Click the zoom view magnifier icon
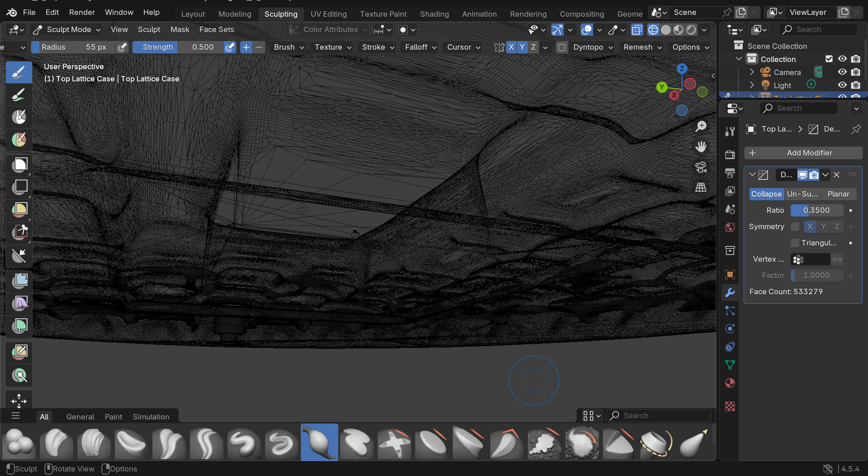Image resolution: width=868 pixels, height=476 pixels. point(701,127)
